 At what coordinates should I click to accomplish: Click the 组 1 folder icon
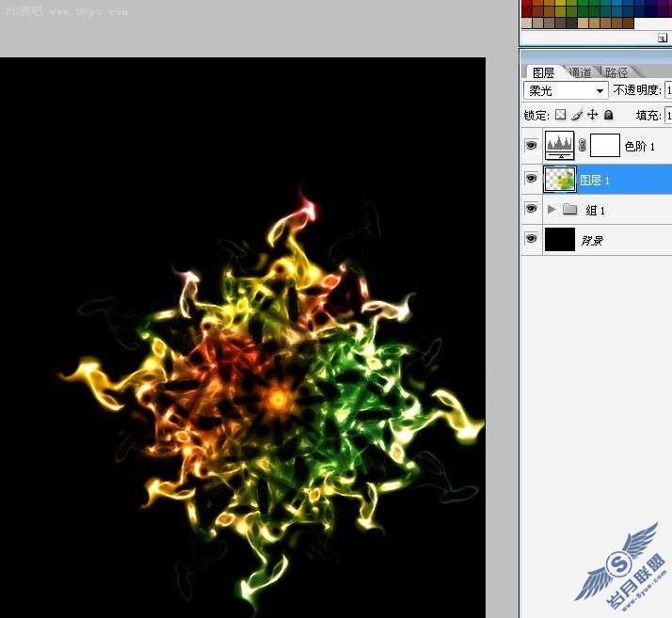click(x=570, y=210)
